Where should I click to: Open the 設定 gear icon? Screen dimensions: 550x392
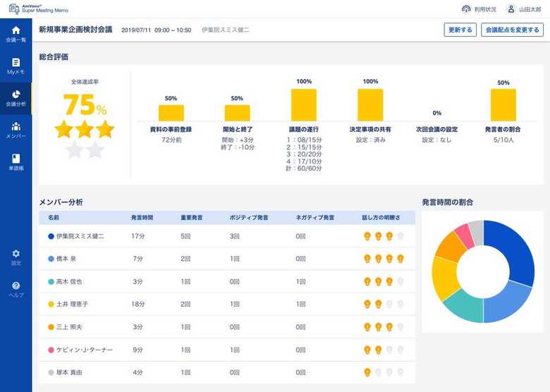point(16,254)
